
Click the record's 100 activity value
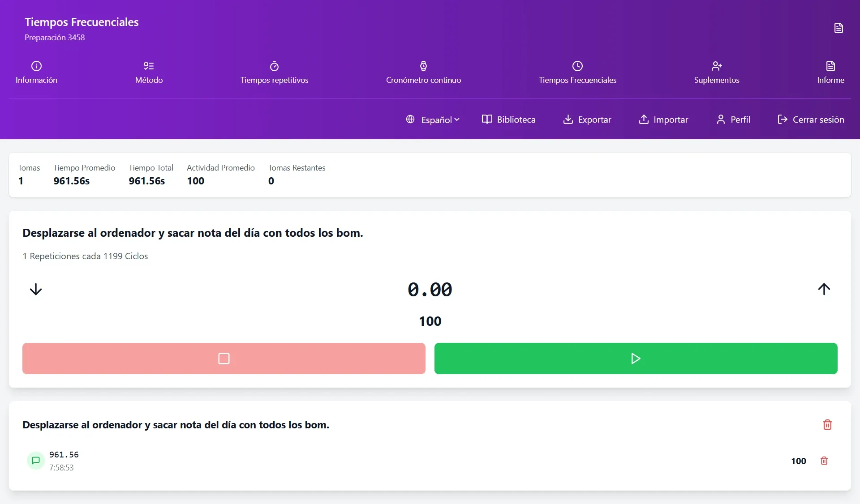798,461
